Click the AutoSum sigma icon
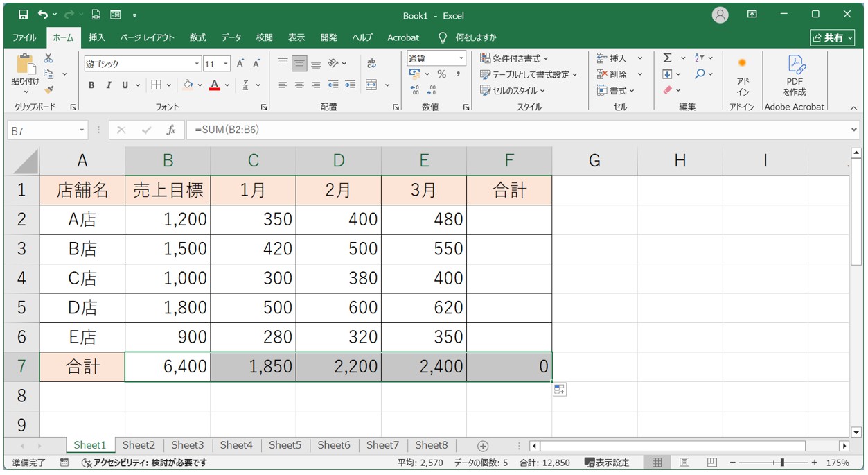This screenshot has width=868, height=475. (667, 58)
